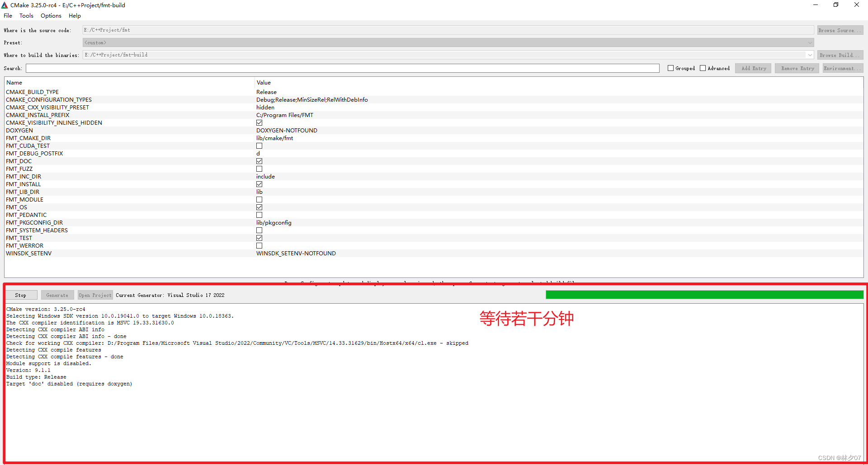Open the Options menu
The width and height of the screenshot is (868, 465).
(51, 16)
